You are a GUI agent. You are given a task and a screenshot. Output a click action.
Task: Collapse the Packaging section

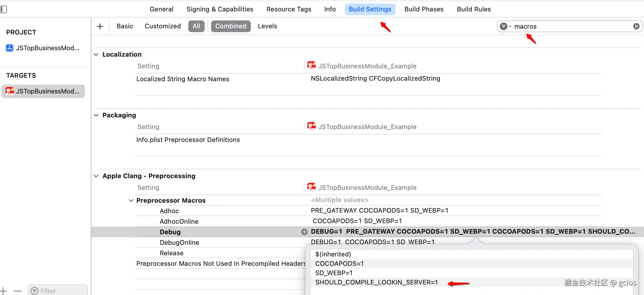(x=96, y=115)
